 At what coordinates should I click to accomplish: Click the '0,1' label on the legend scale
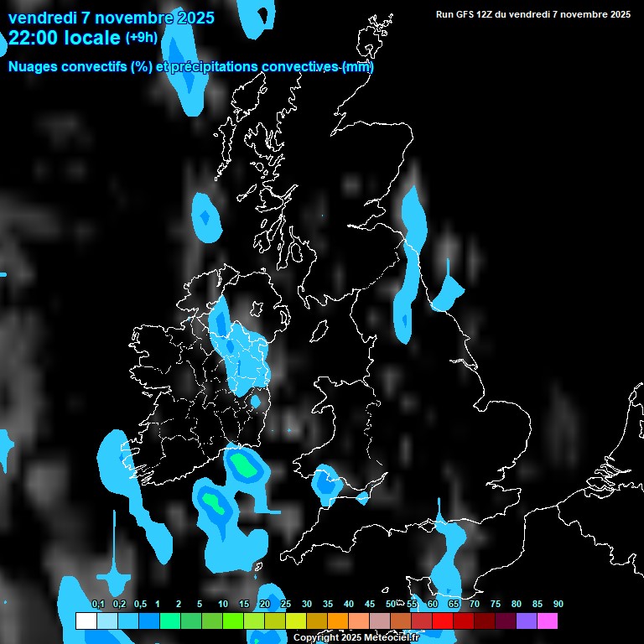pos(98,605)
